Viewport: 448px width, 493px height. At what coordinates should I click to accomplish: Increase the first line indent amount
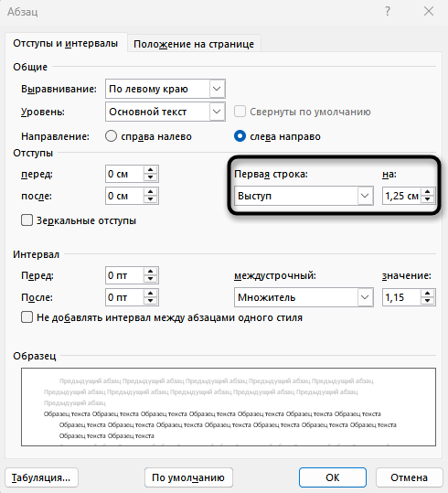(x=428, y=192)
